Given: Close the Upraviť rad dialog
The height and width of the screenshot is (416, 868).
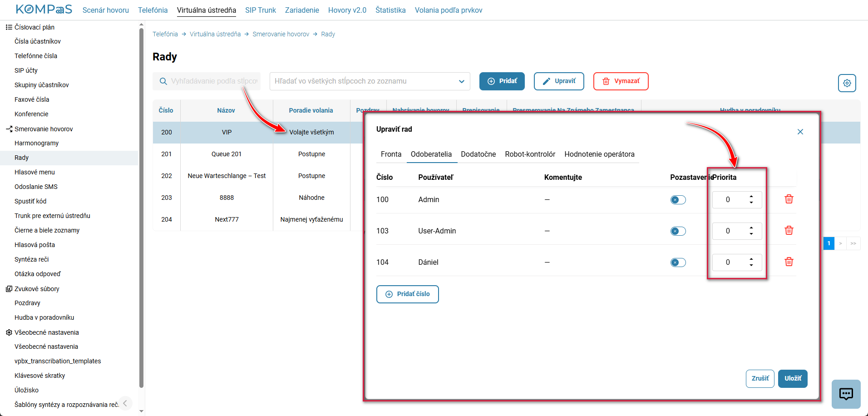Looking at the screenshot, I should coord(800,132).
